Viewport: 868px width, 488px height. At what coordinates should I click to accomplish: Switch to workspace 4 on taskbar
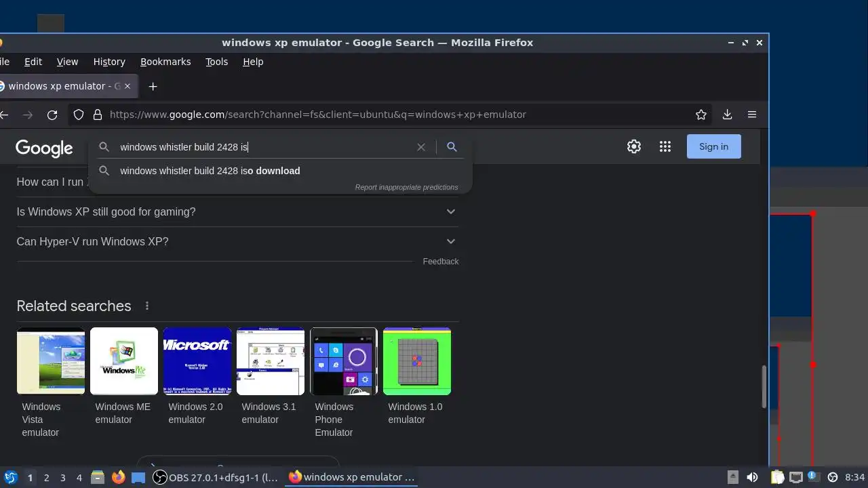click(79, 477)
